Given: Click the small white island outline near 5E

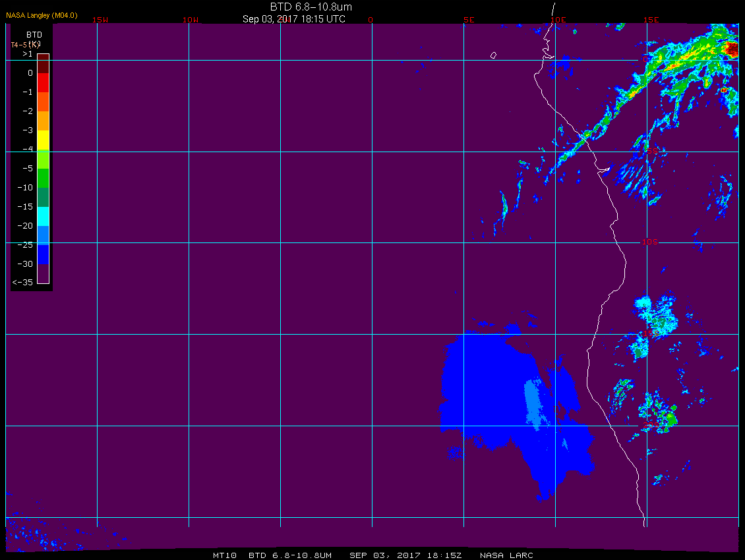Looking at the screenshot, I should tap(493, 55).
